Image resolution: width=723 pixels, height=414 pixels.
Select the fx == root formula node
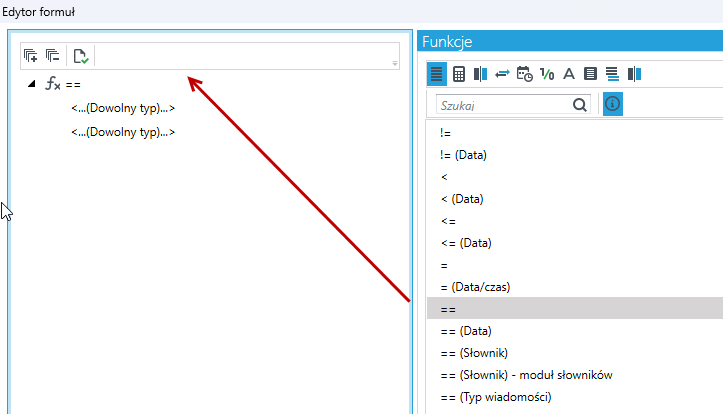coord(63,84)
